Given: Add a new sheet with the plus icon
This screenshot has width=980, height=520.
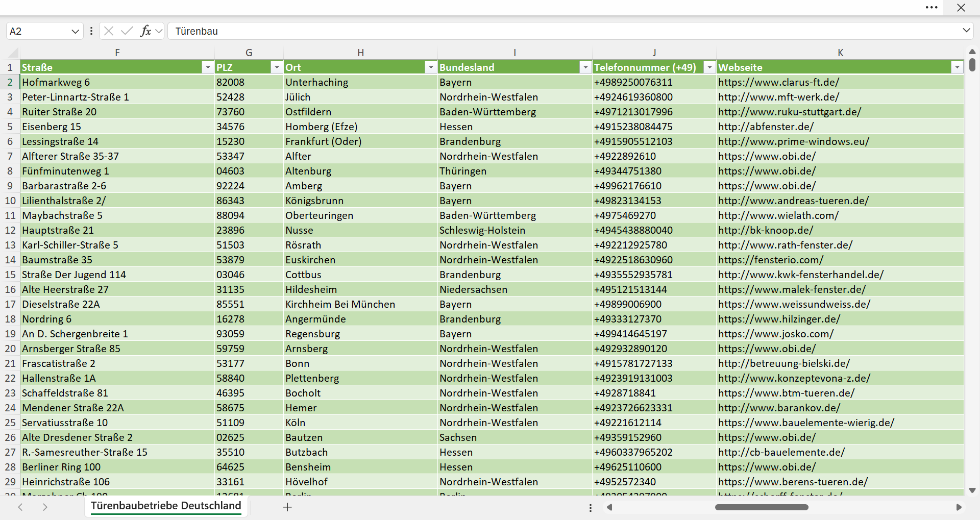Looking at the screenshot, I should [x=287, y=507].
